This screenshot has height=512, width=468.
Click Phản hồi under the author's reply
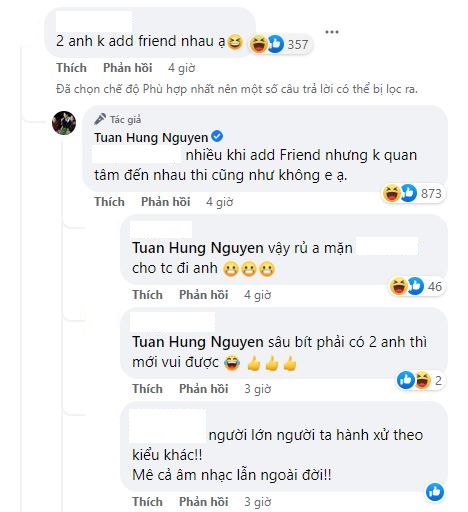166,202
